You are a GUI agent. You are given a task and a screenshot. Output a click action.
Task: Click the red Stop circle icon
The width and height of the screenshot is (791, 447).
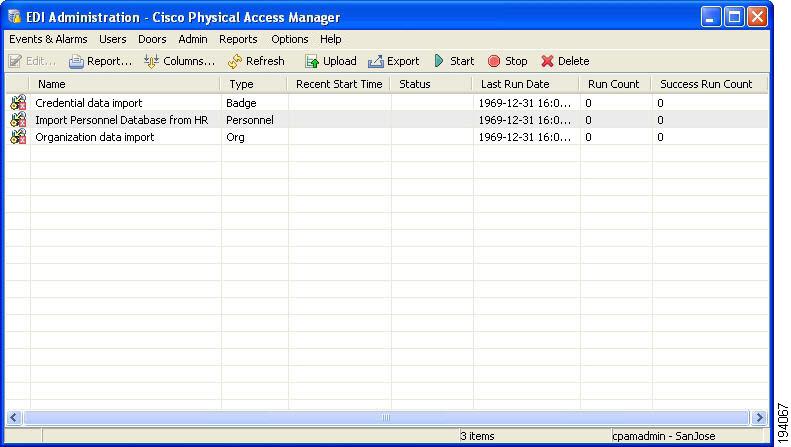(494, 61)
